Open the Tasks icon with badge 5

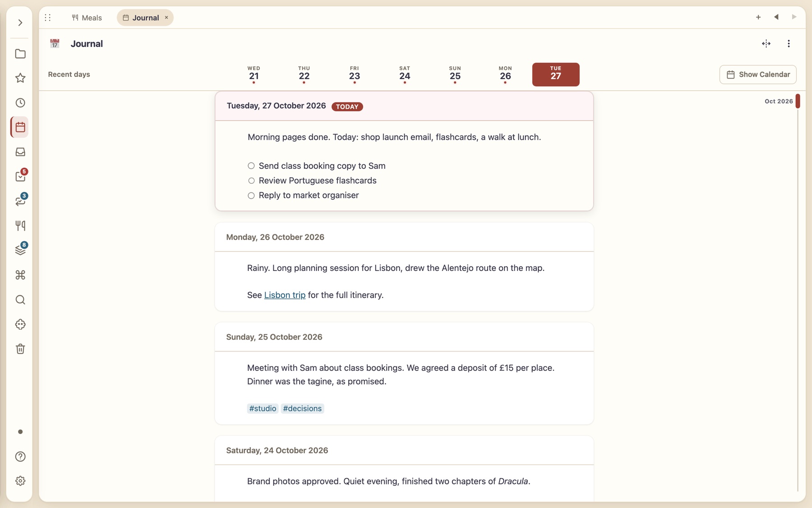(20, 177)
